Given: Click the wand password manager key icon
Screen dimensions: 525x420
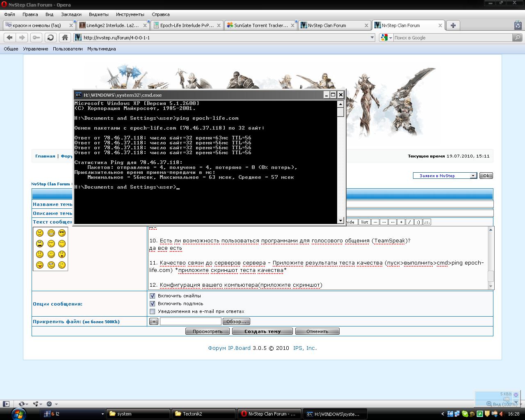Looking at the screenshot, I should tap(37, 38).
